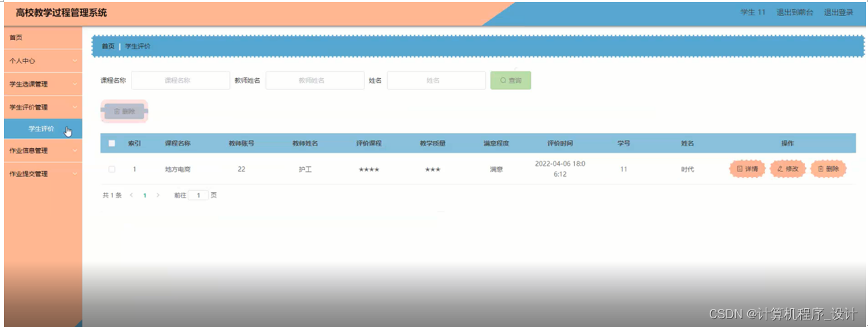Image resolution: width=868 pixels, height=327 pixels.
Task: Expand the 个人中心 sidebar menu
Action: point(43,61)
